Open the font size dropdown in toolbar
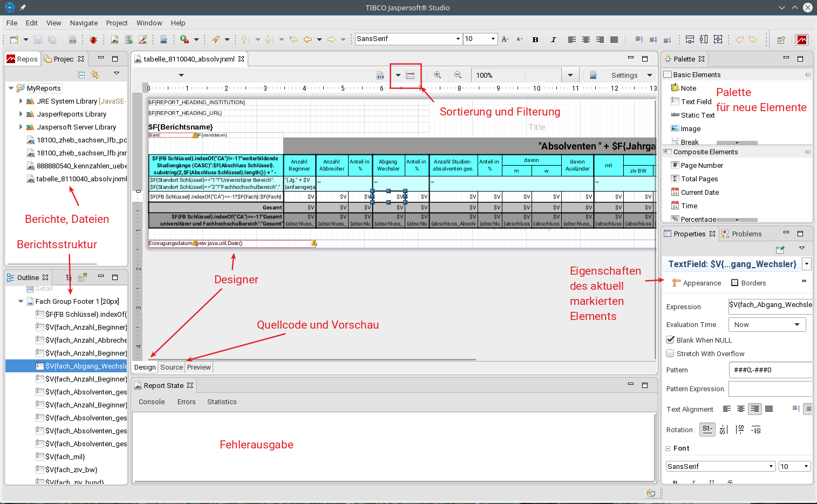817x504 pixels. pos(493,39)
